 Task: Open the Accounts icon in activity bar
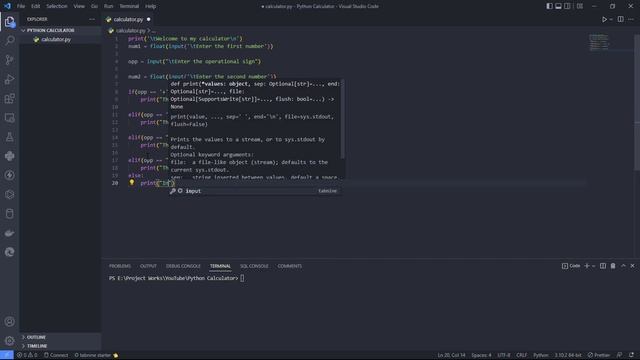pyautogui.click(x=9, y=322)
